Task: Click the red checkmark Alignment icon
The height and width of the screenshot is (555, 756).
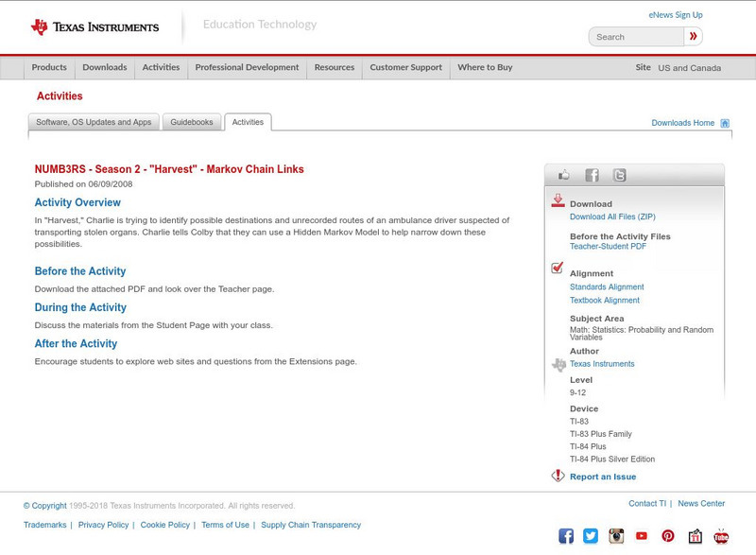Action: point(558,269)
